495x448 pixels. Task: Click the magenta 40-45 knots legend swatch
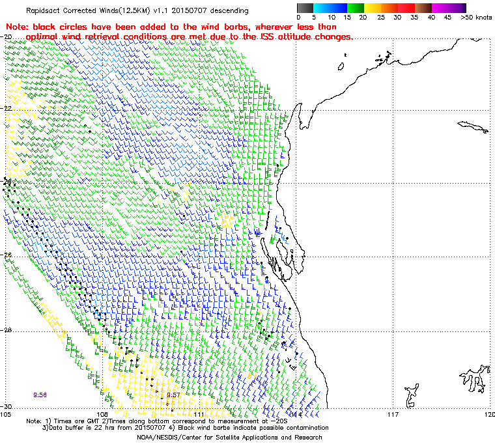440,8
